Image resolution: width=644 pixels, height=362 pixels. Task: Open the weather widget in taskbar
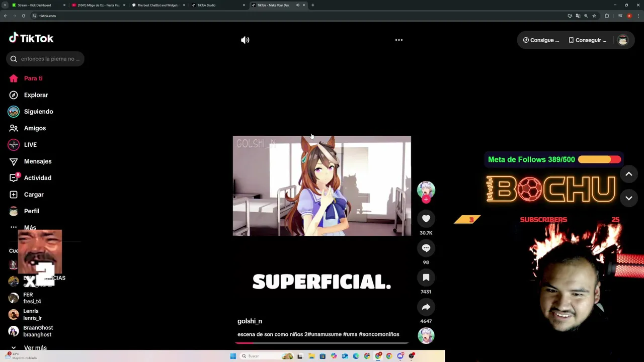[x=20, y=356]
